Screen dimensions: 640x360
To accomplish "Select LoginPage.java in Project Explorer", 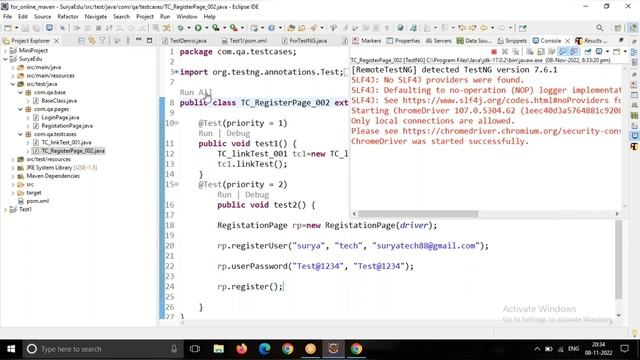I will [x=60, y=118].
